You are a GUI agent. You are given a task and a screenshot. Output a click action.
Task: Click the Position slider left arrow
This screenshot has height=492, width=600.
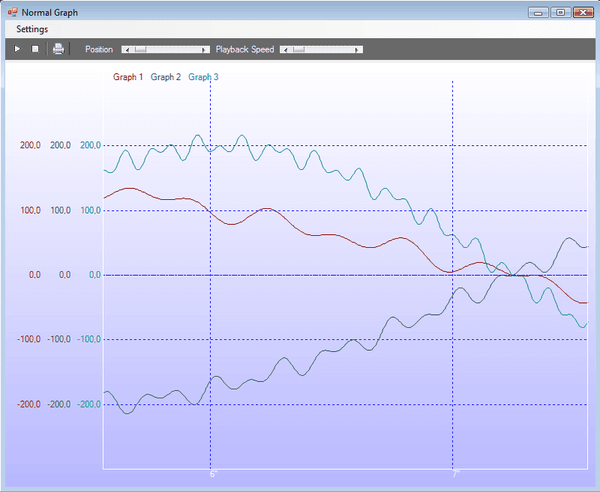(126, 49)
